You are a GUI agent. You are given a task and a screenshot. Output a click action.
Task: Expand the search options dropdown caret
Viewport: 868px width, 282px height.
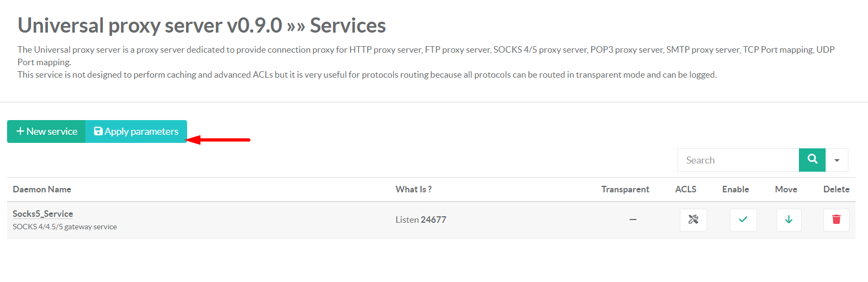pyautogui.click(x=837, y=160)
